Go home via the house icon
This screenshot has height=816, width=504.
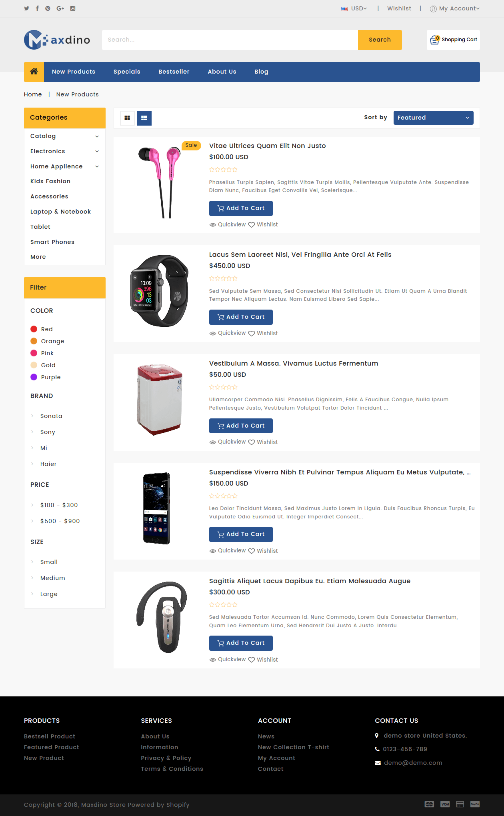pyautogui.click(x=34, y=72)
